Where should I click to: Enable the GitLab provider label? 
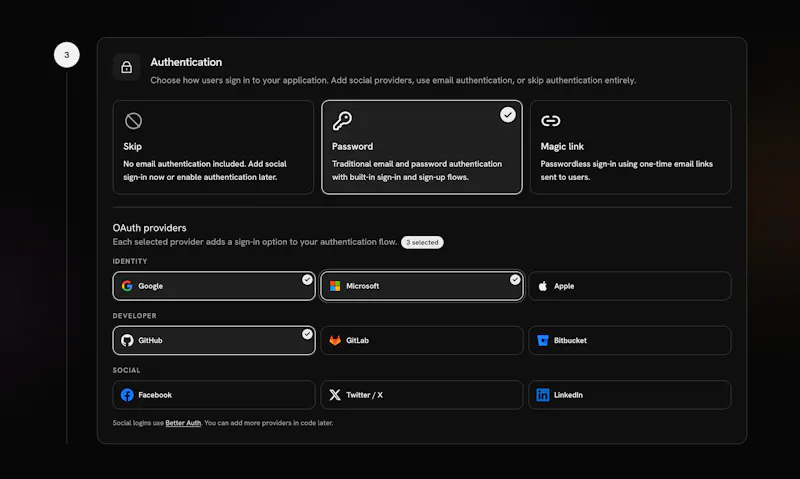(x=357, y=340)
